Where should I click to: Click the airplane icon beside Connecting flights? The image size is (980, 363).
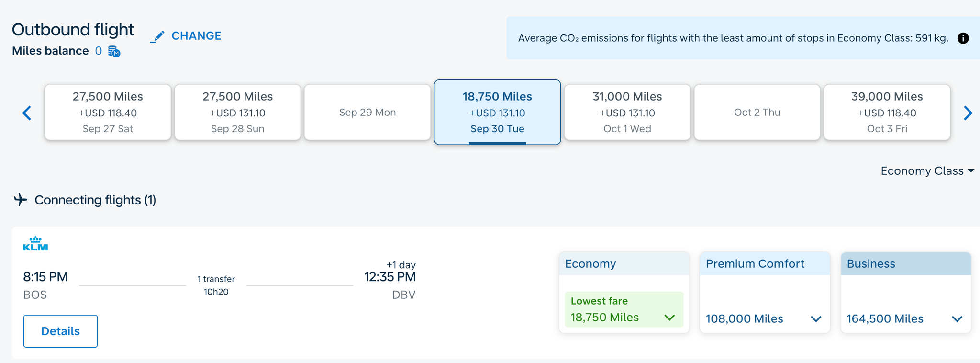coord(20,200)
